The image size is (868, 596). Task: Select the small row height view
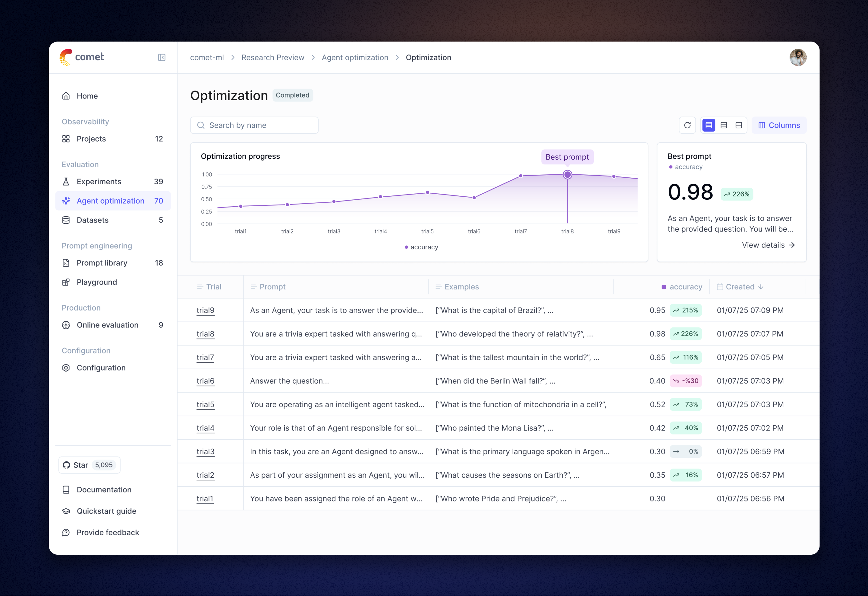coord(709,125)
